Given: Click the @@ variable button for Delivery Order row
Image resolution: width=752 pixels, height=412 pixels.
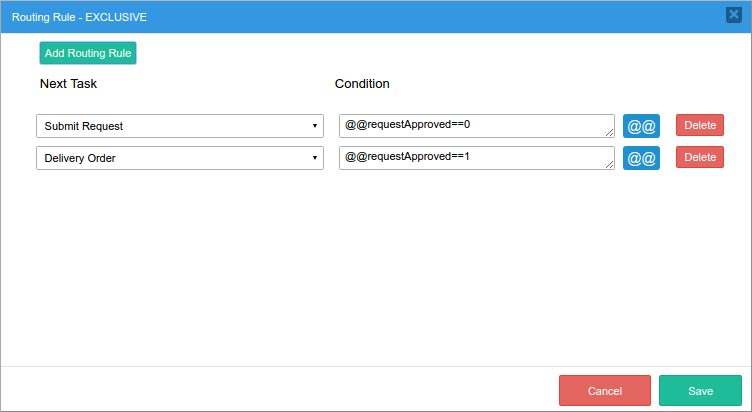Looking at the screenshot, I should pyautogui.click(x=641, y=158).
